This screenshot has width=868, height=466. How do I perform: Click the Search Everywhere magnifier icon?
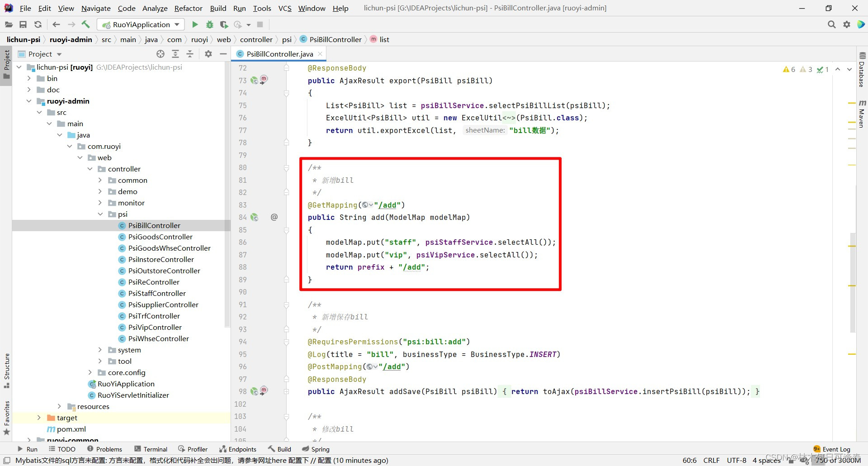click(831, 24)
